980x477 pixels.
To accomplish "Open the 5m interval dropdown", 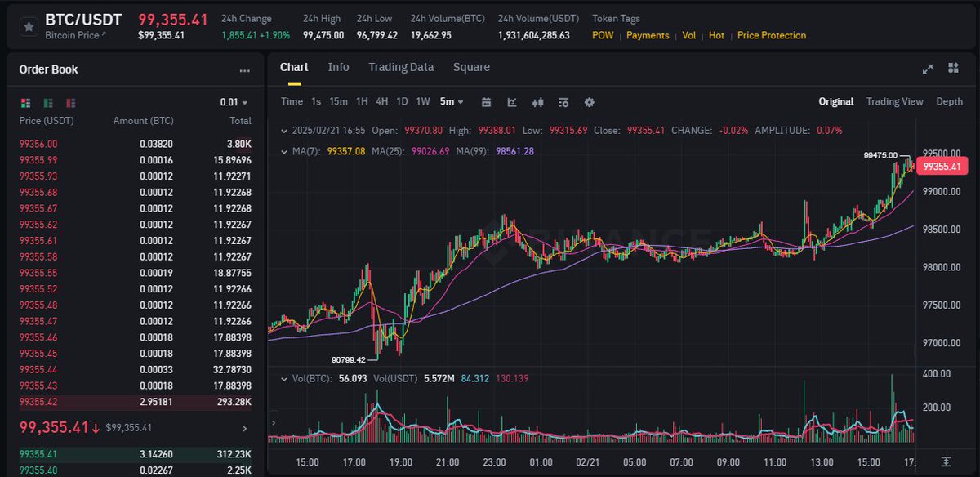I will pyautogui.click(x=451, y=101).
